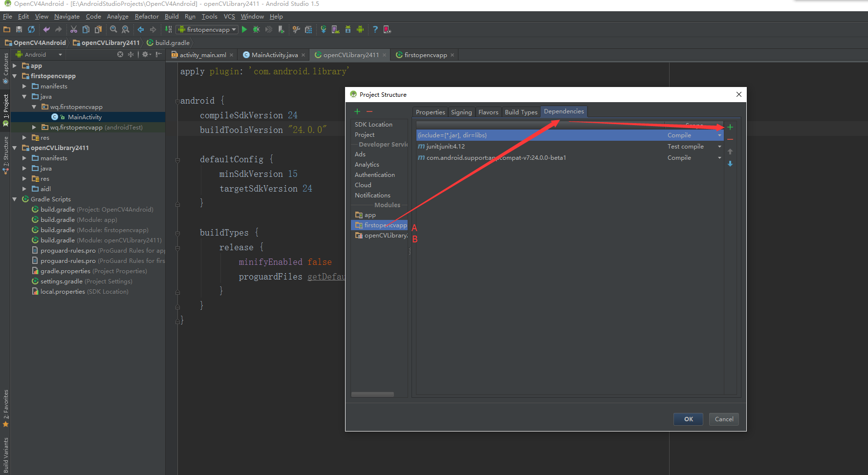The image size is (868, 475).
Task: Select SDK Location in the dialog sidebar
Action: click(x=373, y=125)
